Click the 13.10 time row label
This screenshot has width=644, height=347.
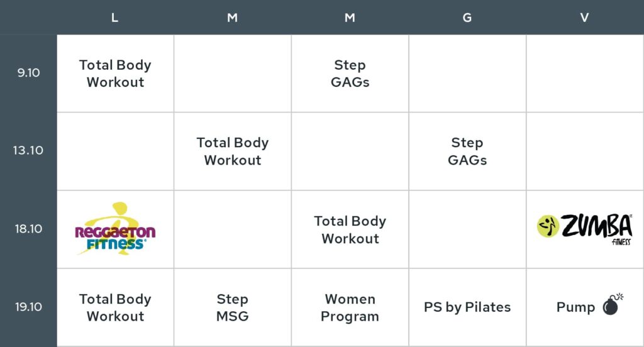(28, 151)
